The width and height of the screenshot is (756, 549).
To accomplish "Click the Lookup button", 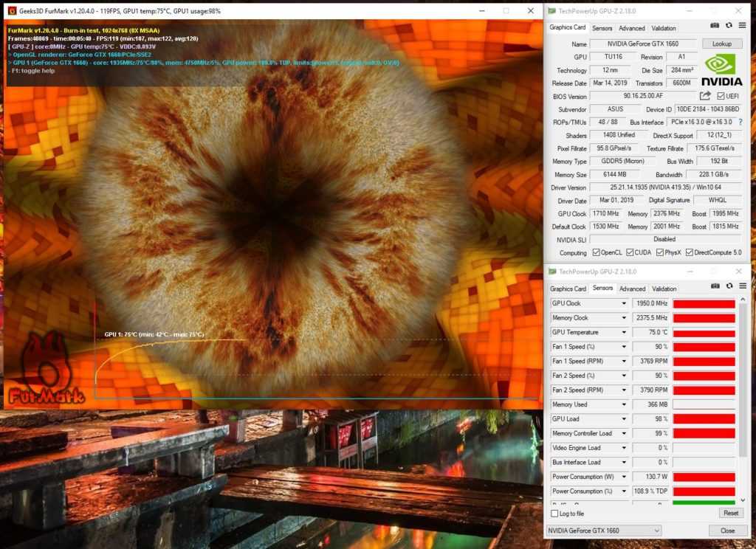I will (x=721, y=44).
